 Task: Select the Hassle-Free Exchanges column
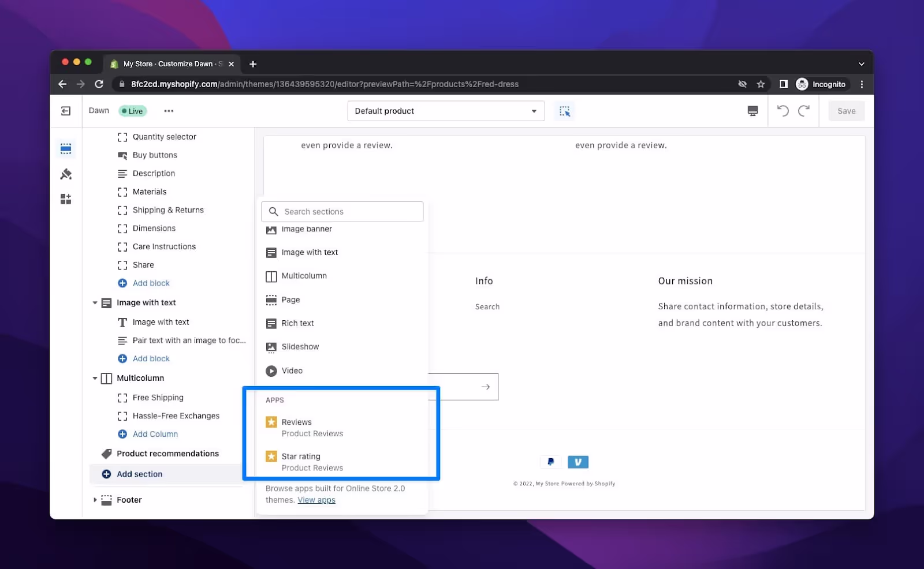176,416
